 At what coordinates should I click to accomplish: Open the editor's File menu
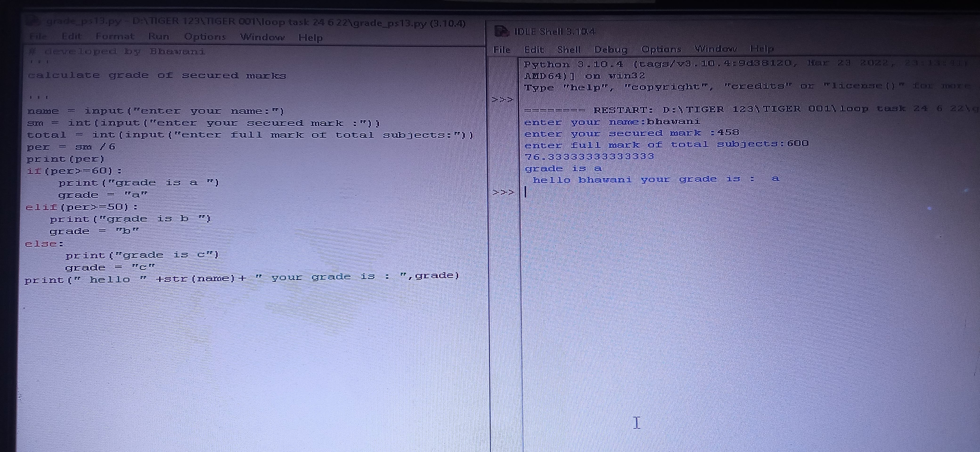tap(38, 36)
